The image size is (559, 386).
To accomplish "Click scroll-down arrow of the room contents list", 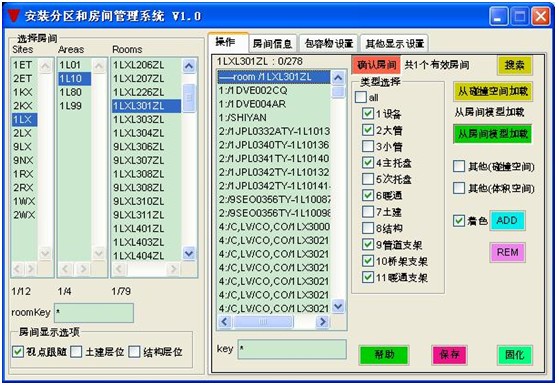I will click(338, 306).
